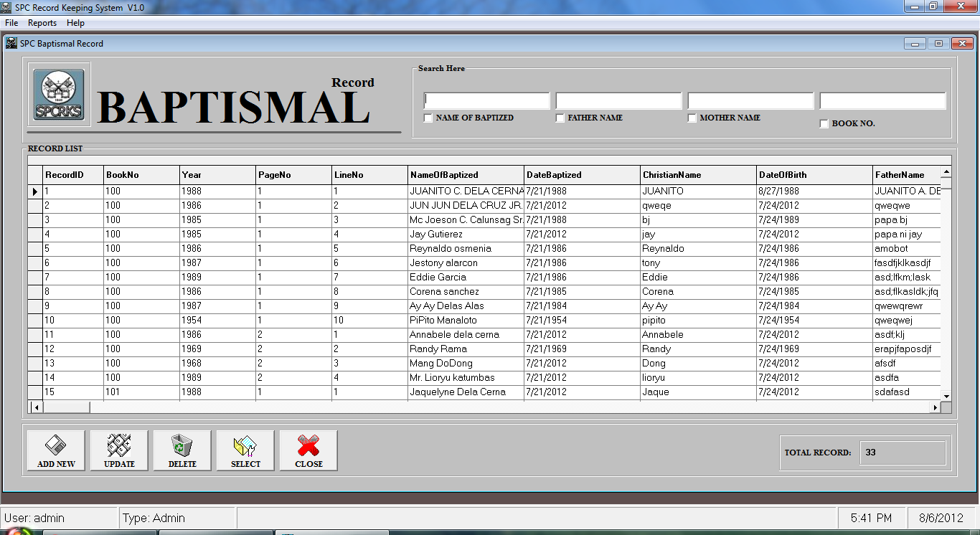Open the File menu
Image resolution: width=980 pixels, height=535 pixels.
[x=11, y=23]
